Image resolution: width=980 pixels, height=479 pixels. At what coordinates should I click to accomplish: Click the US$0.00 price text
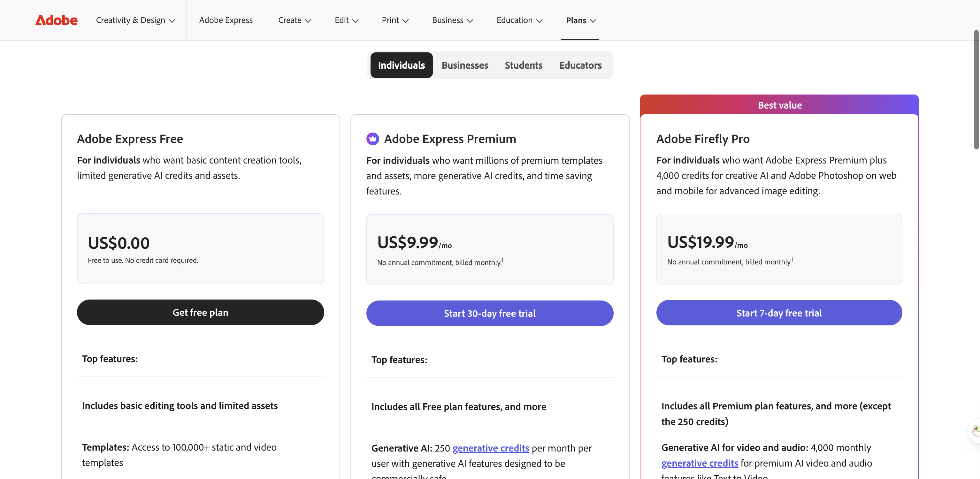point(119,243)
